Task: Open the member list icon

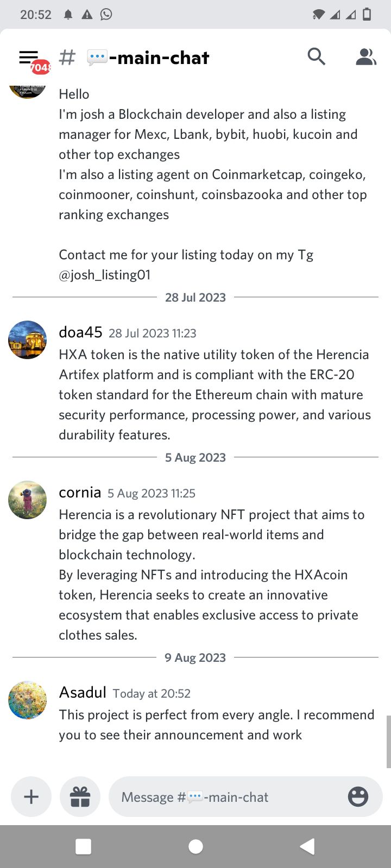Action: [366, 56]
